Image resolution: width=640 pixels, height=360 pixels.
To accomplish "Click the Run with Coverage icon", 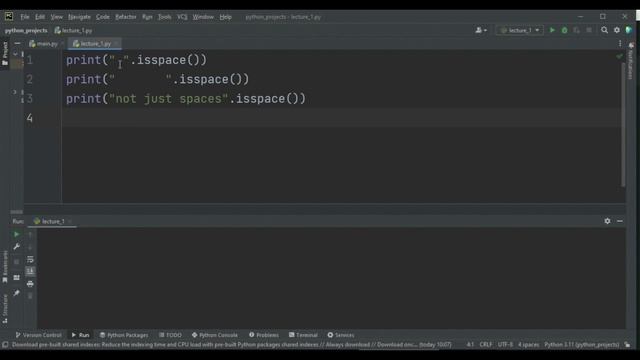I will click(x=576, y=30).
